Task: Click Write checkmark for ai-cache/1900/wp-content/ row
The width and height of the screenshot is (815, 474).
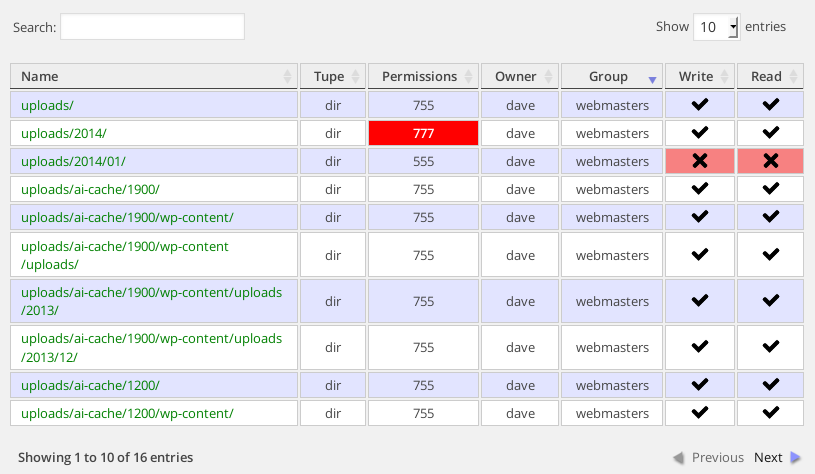Action: point(700,217)
